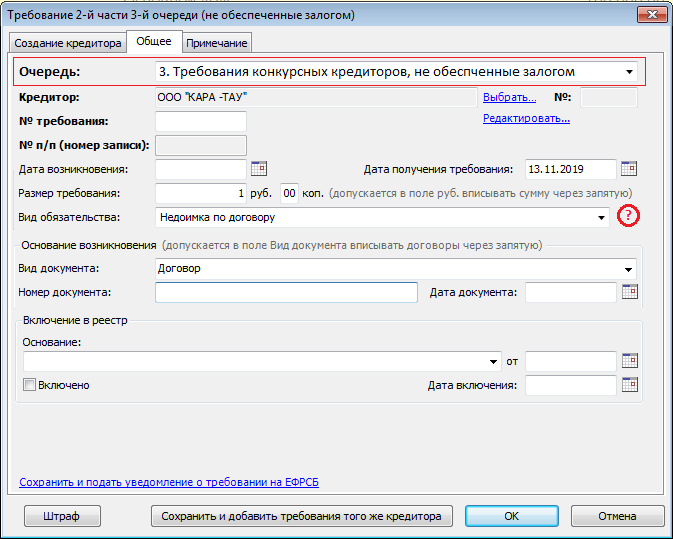Expand the Основание combo box

494,361
